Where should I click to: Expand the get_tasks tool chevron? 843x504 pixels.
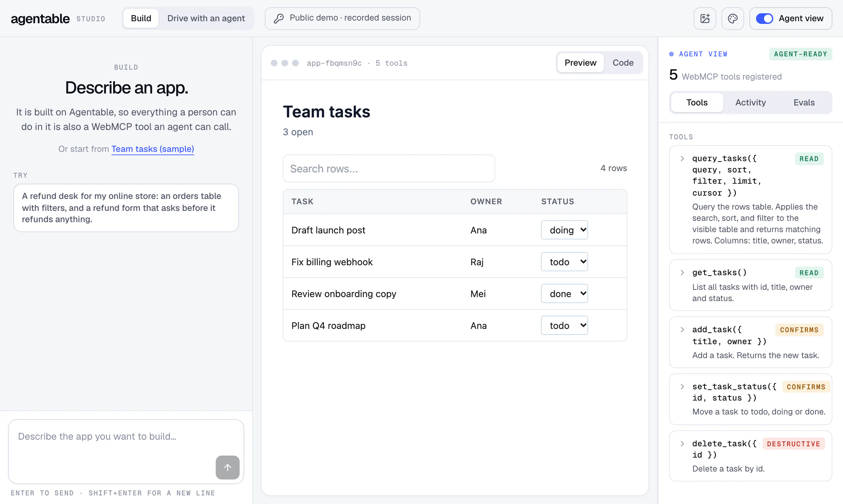coord(682,273)
